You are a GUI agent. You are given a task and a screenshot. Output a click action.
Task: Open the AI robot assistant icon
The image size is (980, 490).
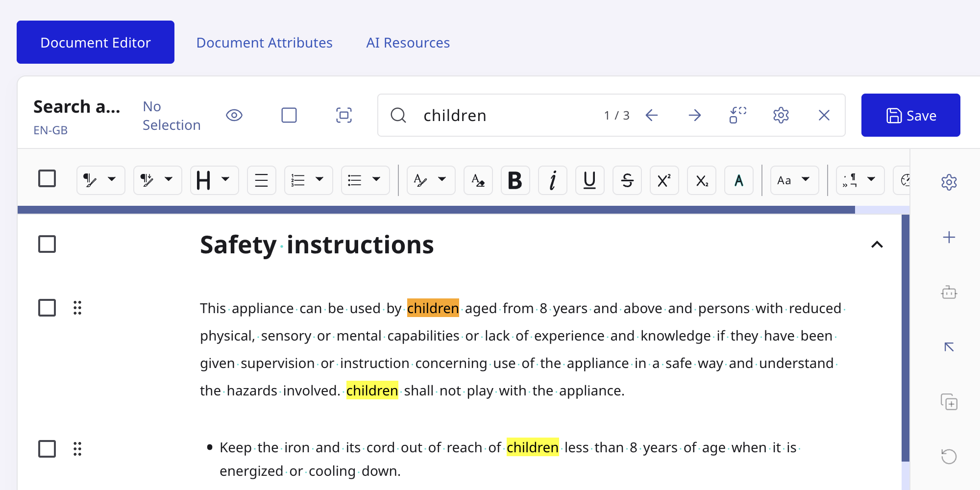(x=949, y=293)
